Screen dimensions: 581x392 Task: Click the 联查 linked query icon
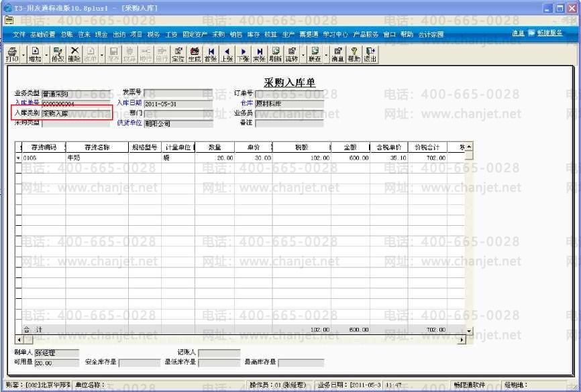pyautogui.click(x=315, y=54)
